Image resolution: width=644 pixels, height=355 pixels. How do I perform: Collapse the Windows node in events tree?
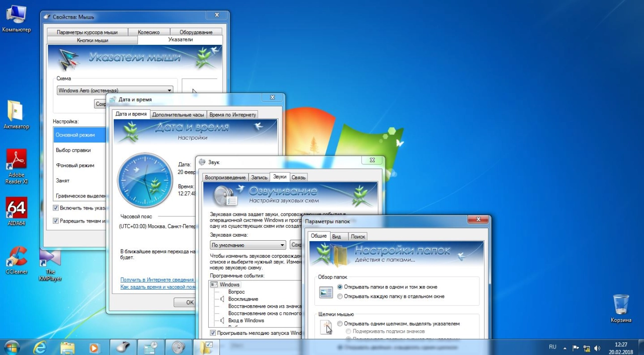[214, 285]
